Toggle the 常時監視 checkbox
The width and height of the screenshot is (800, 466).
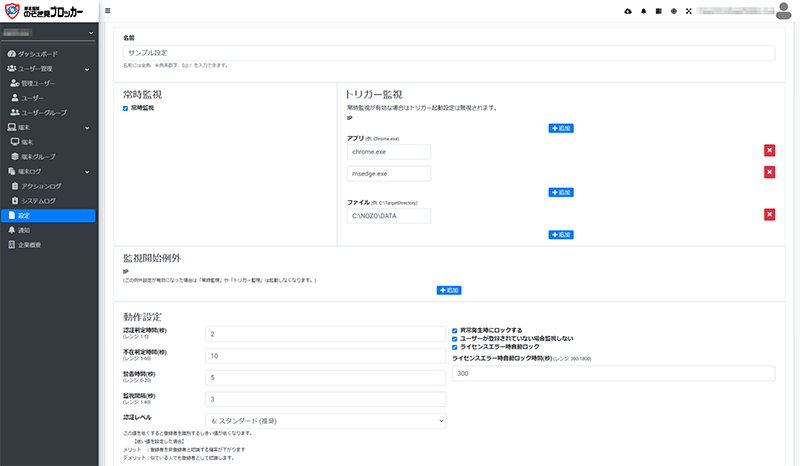126,108
